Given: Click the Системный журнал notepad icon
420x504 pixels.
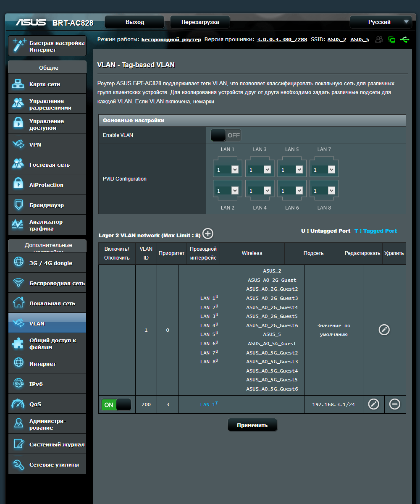Looking at the screenshot, I should (x=18, y=444).
